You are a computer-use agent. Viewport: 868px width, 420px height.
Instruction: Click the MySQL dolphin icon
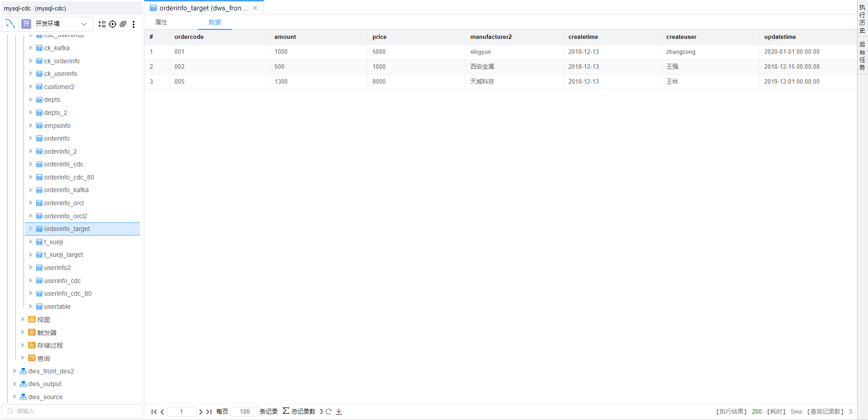(x=10, y=24)
